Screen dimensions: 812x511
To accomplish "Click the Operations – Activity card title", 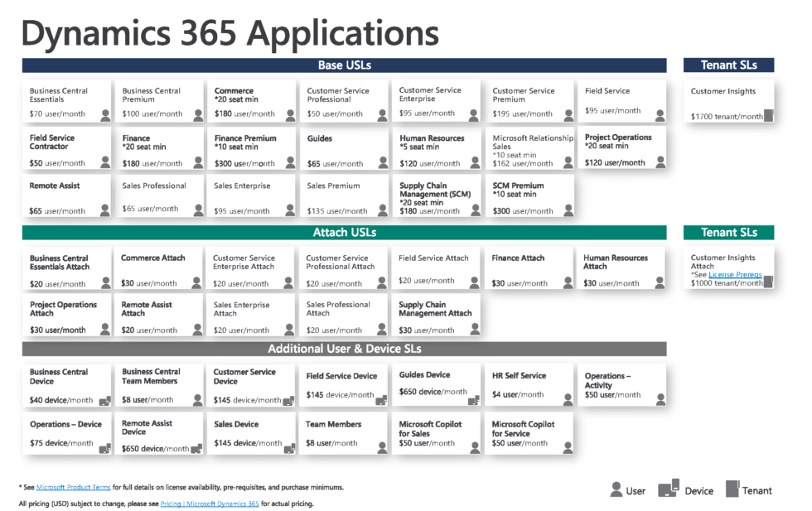I will coord(607,380).
